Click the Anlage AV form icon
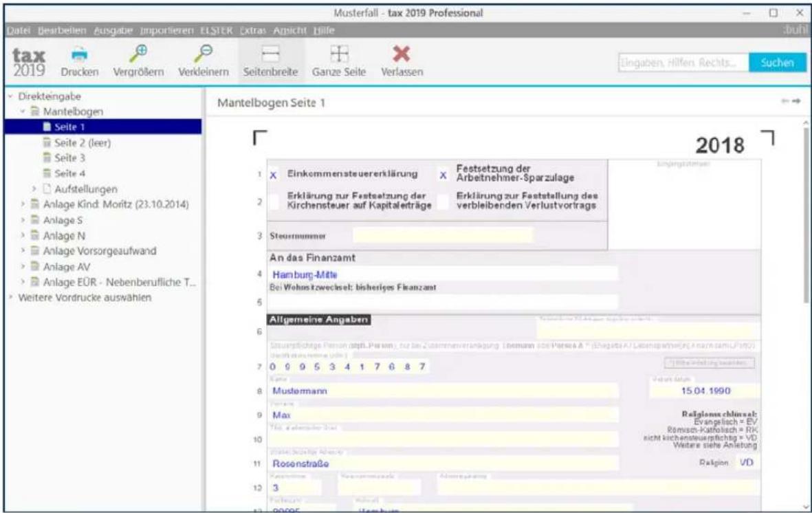The width and height of the screenshot is (812, 513). click(x=35, y=266)
